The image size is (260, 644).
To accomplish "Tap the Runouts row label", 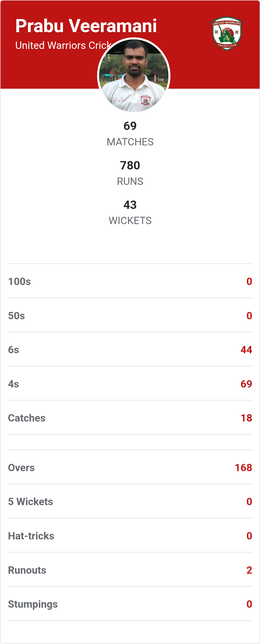I will pyautogui.click(x=27, y=570).
